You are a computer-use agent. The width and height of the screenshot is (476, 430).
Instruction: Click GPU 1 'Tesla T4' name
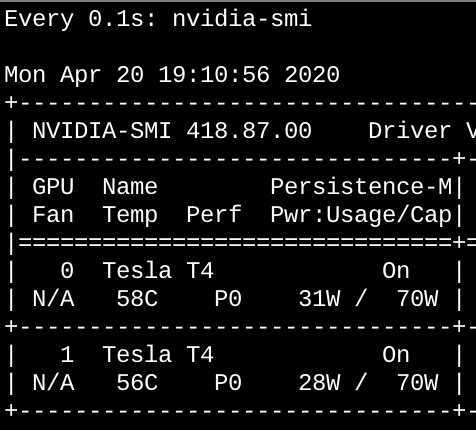(158, 354)
